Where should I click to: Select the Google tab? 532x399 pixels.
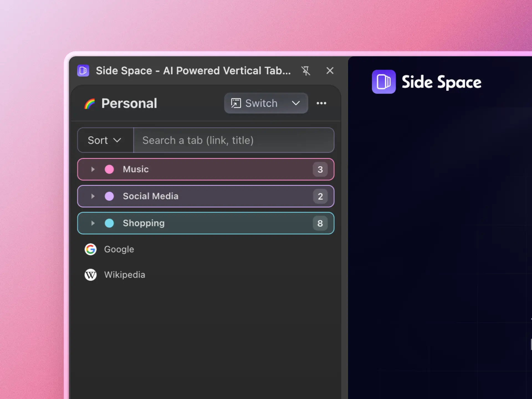point(119,249)
